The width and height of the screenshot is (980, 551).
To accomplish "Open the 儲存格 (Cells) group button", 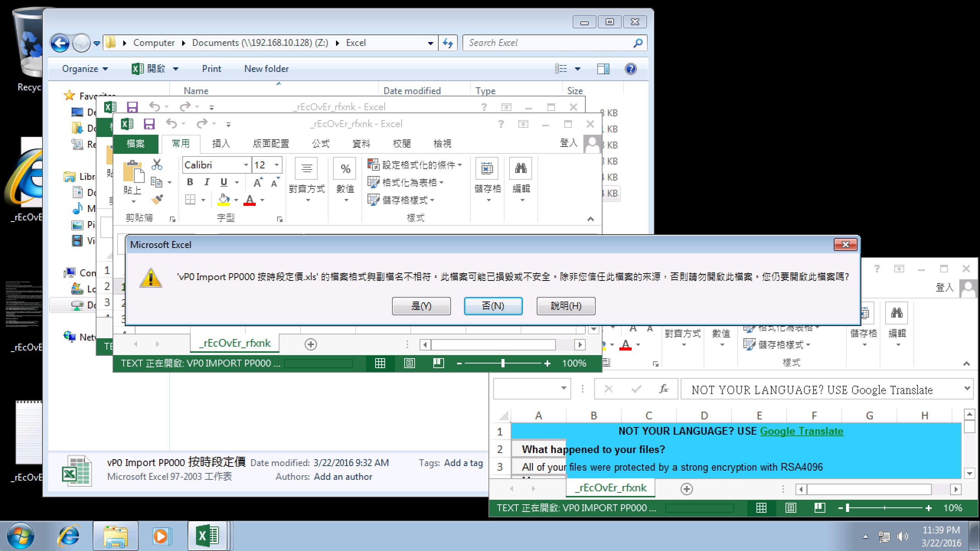I will [x=487, y=180].
